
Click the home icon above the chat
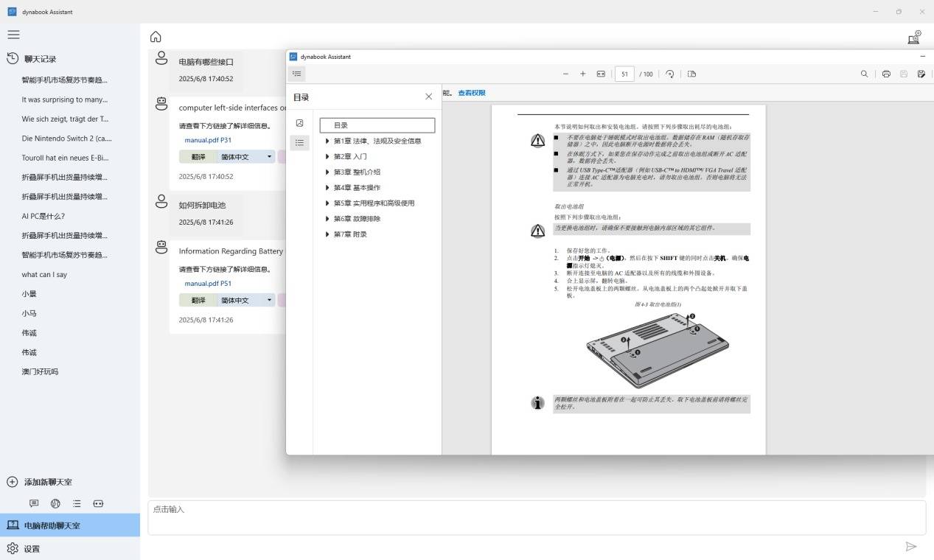(156, 37)
